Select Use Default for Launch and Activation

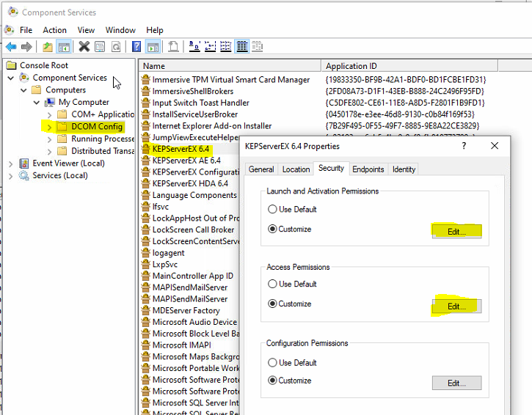[272, 209]
